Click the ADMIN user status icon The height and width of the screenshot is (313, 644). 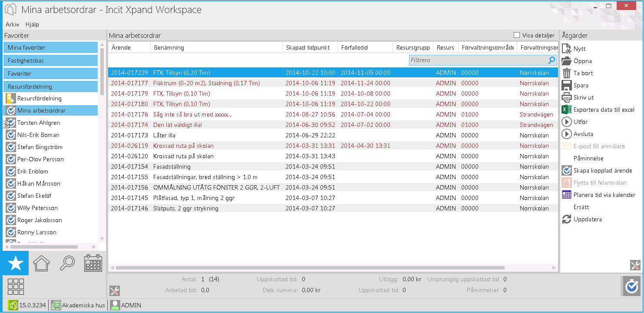point(115,305)
